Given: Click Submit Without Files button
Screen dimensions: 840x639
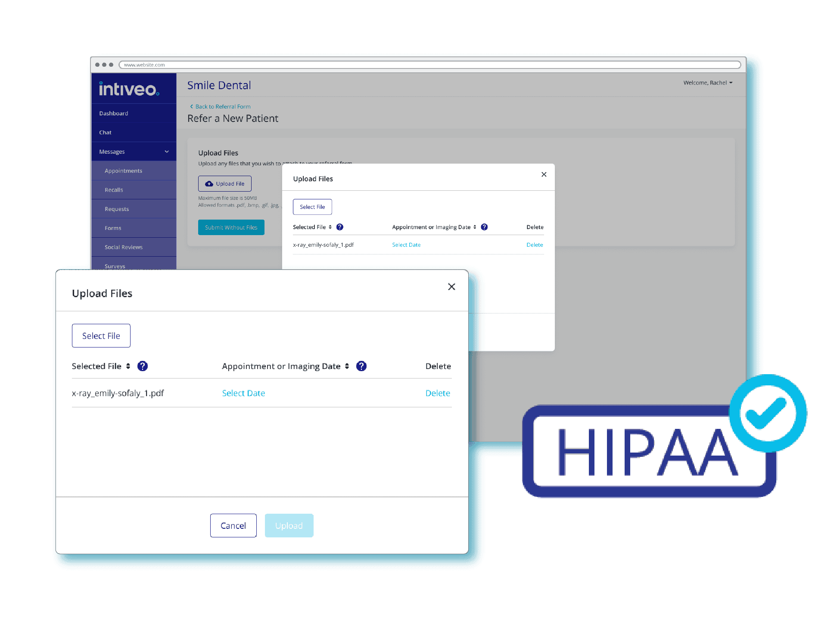Looking at the screenshot, I should [x=231, y=227].
